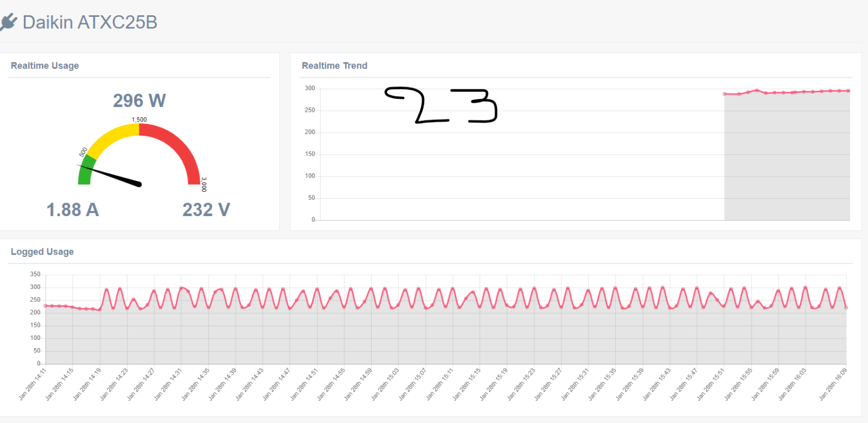Click 250 on the Realtime Trend axis
This screenshot has height=423, width=868.
click(x=310, y=110)
